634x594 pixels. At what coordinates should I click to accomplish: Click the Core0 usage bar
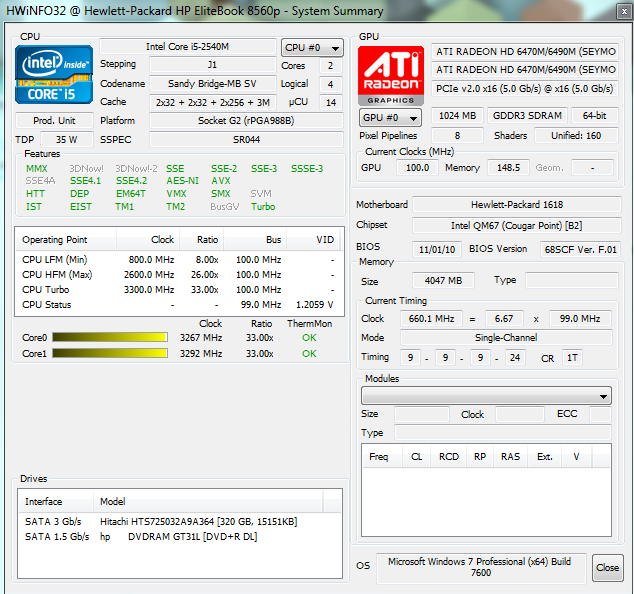coord(110,337)
